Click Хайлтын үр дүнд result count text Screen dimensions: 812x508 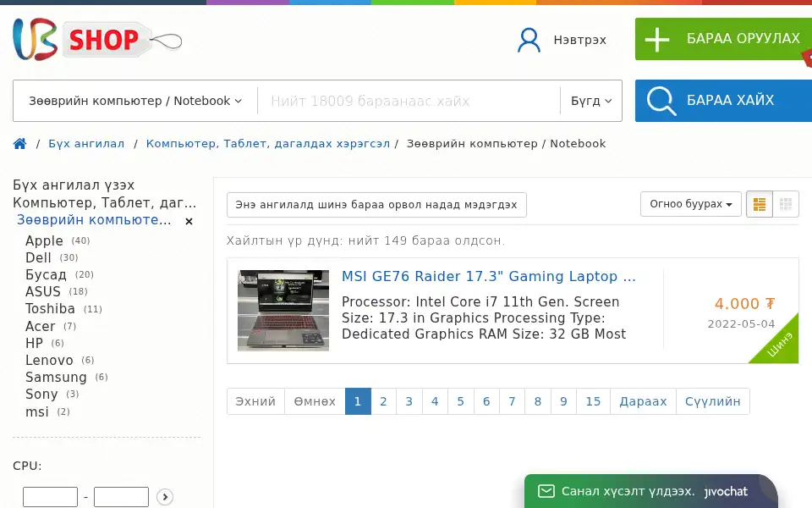(x=365, y=240)
